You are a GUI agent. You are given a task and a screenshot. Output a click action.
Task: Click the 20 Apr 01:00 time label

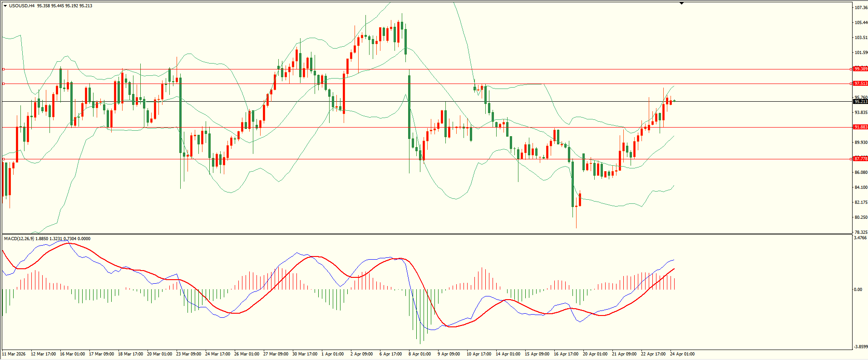click(x=595, y=354)
